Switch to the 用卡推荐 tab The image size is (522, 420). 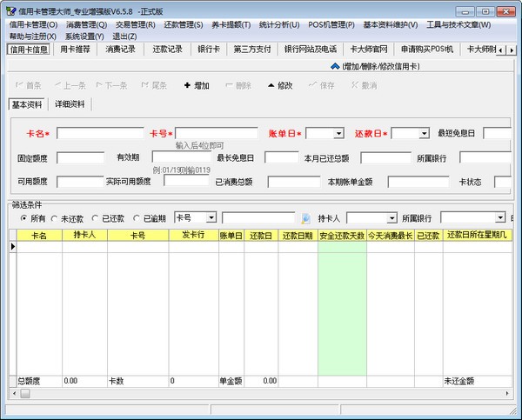coord(75,50)
